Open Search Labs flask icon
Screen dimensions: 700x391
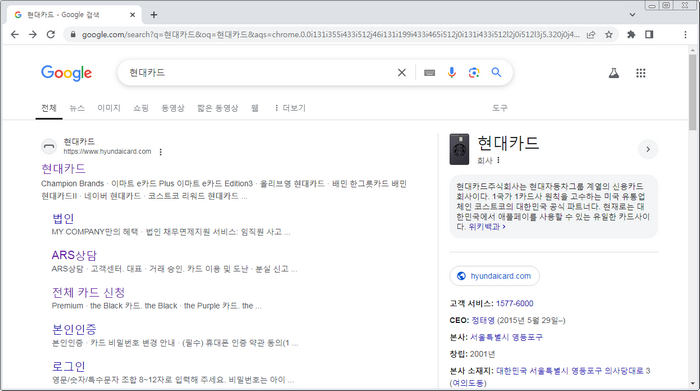pos(614,73)
